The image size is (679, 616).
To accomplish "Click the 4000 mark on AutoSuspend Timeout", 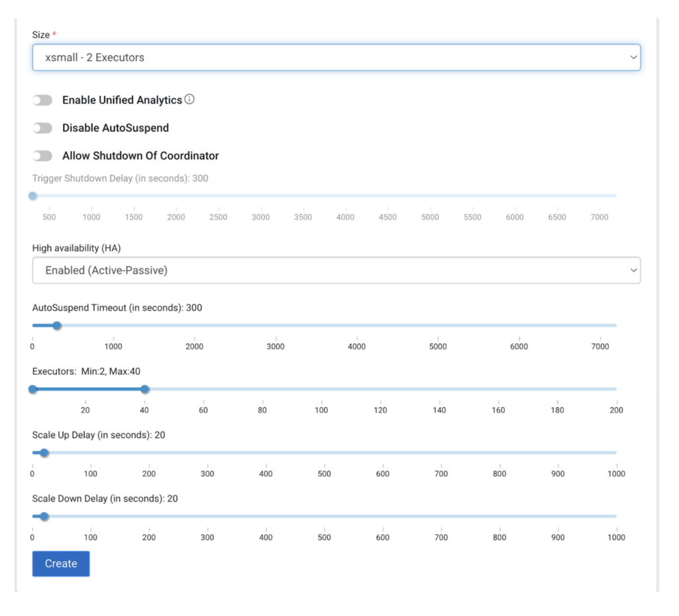I will [x=357, y=346].
